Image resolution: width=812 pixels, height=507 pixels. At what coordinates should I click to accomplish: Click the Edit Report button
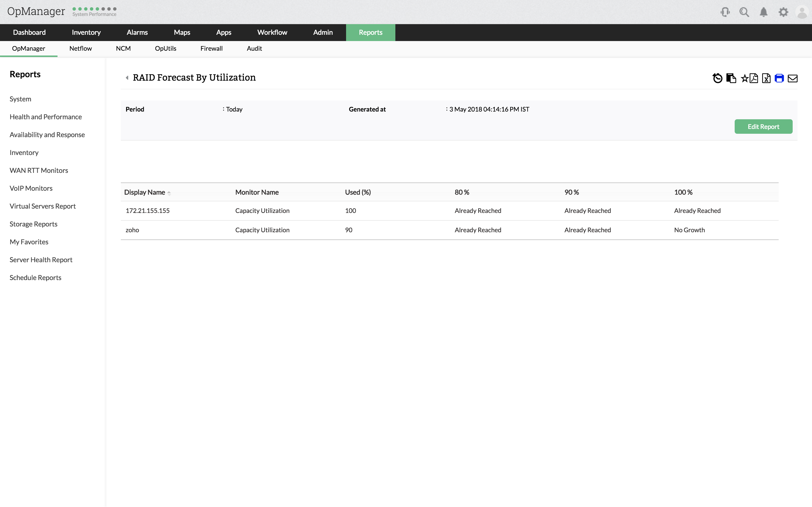(x=763, y=127)
